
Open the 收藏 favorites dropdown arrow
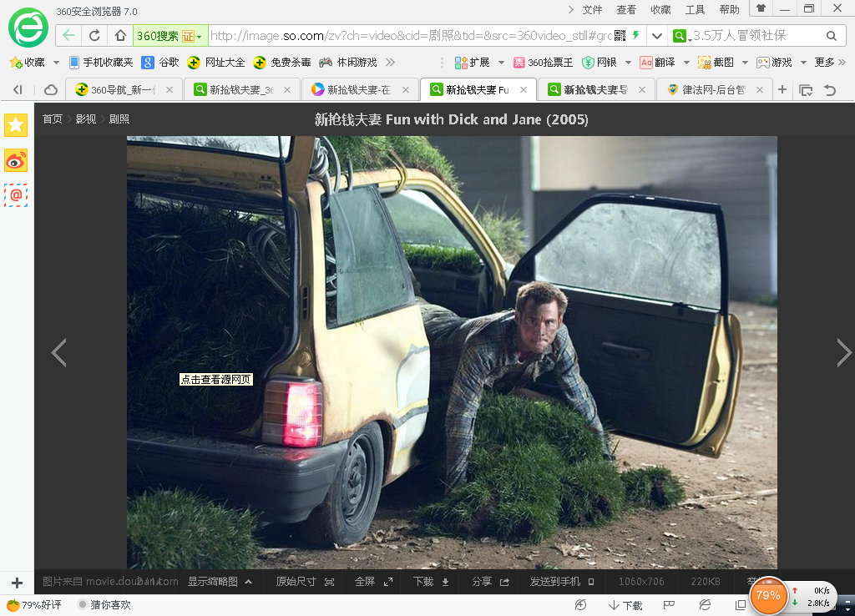tap(56, 63)
